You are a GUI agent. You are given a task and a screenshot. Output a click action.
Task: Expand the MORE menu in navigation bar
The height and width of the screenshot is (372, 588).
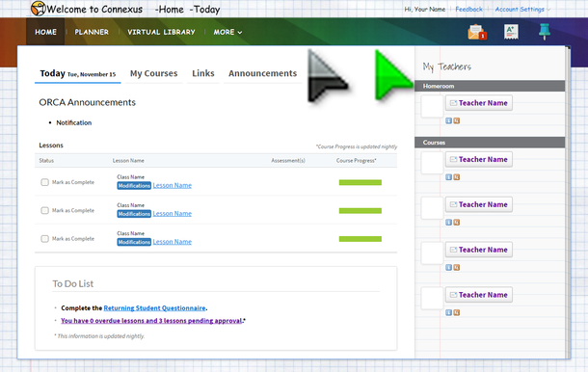click(x=227, y=32)
